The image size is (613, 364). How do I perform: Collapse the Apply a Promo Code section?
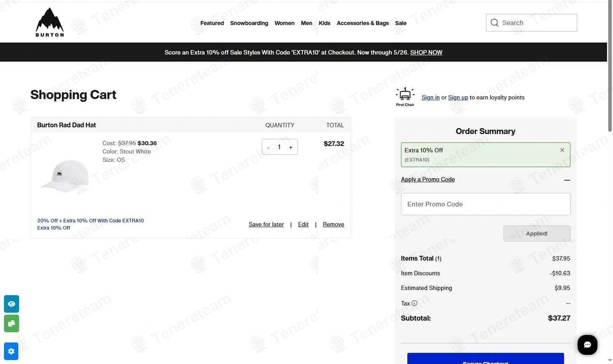(x=567, y=180)
